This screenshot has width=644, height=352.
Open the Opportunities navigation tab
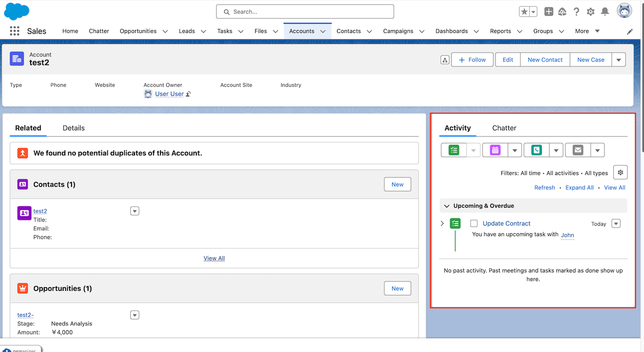tap(138, 31)
